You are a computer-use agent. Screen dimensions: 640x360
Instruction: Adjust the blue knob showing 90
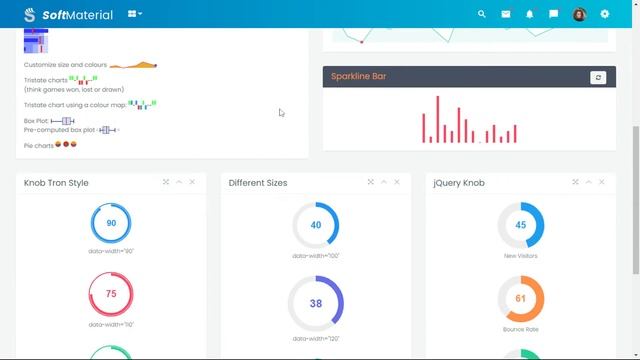click(x=111, y=223)
